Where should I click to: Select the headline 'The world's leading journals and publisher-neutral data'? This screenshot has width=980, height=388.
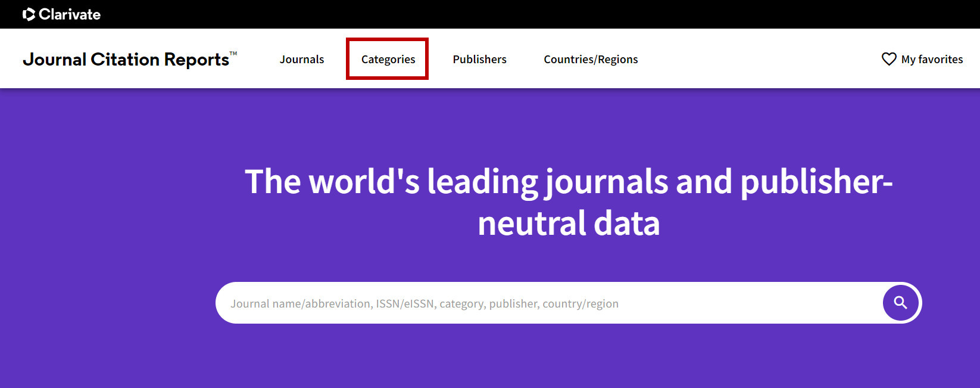coord(569,201)
